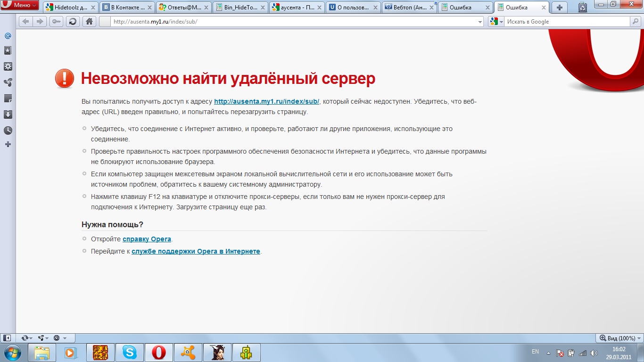The width and height of the screenshot is (644, 362).
Task: Follow the http://ausenta.my1.ru/index/sub/ link
Action: pyautogui.click(x=267, y=101)
